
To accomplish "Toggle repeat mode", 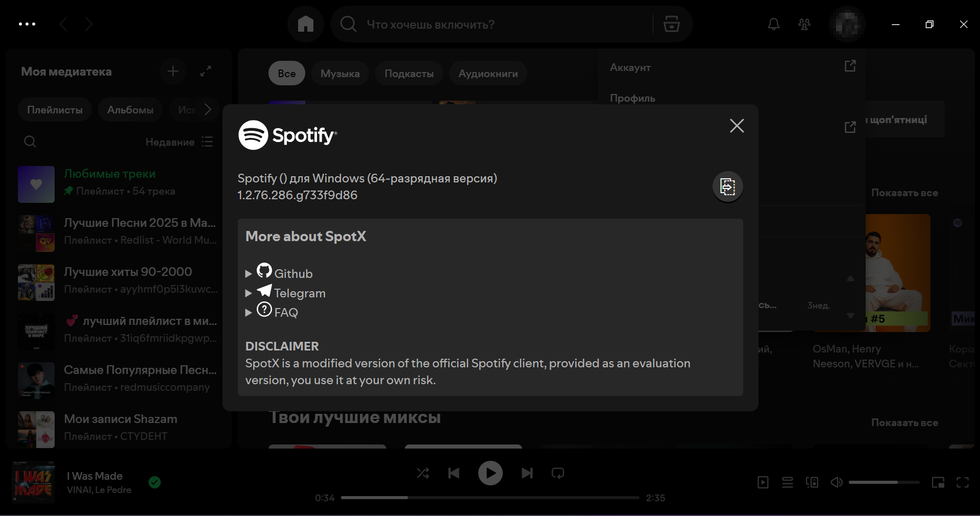I will point(558,473).
